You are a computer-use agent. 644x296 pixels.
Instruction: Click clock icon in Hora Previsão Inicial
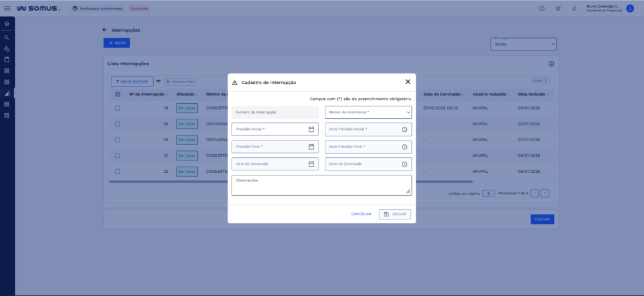click(x=404, y=129)
